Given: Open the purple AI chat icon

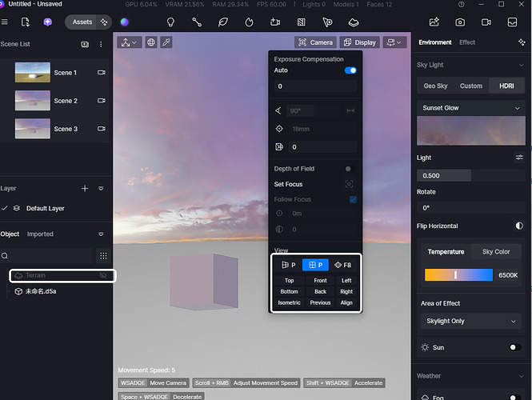Looking at the screenshot, I should pyautogui.click(x=48, y=22).
